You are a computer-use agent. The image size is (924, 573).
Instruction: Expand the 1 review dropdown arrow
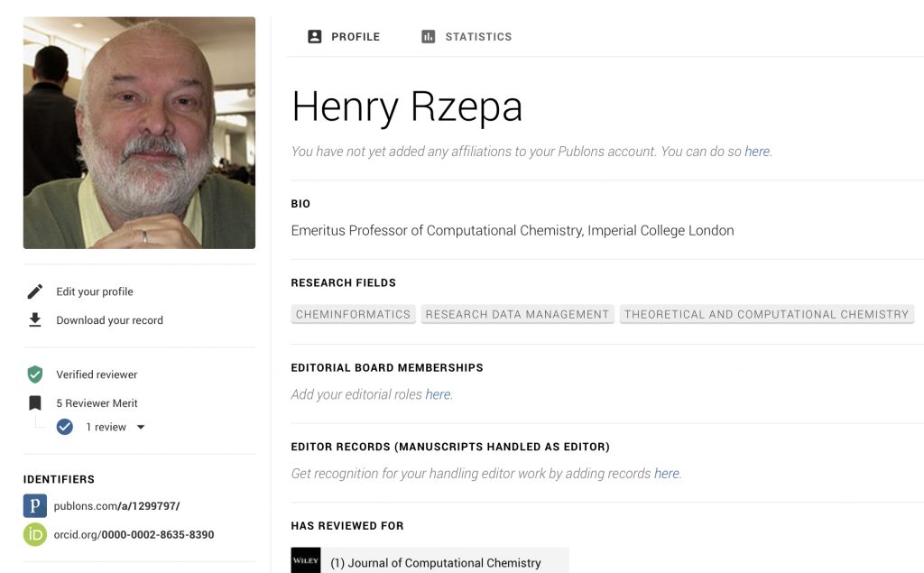coord(141,427)
